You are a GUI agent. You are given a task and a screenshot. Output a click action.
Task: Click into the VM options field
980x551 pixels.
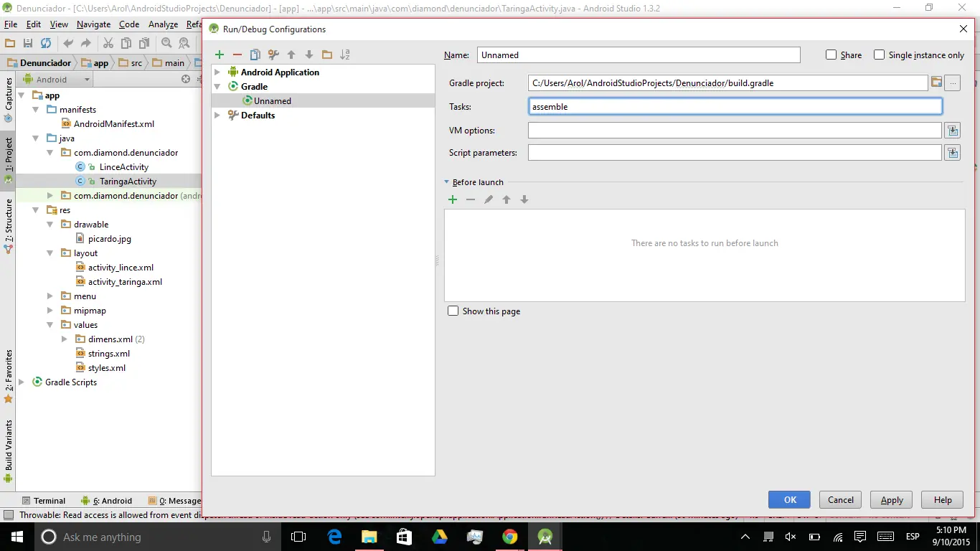(735, 131)
